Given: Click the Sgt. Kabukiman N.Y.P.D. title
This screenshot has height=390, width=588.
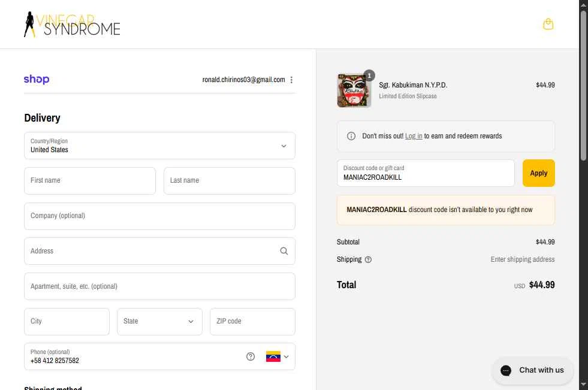Looking at the screenshot, I should coord(413,85).
